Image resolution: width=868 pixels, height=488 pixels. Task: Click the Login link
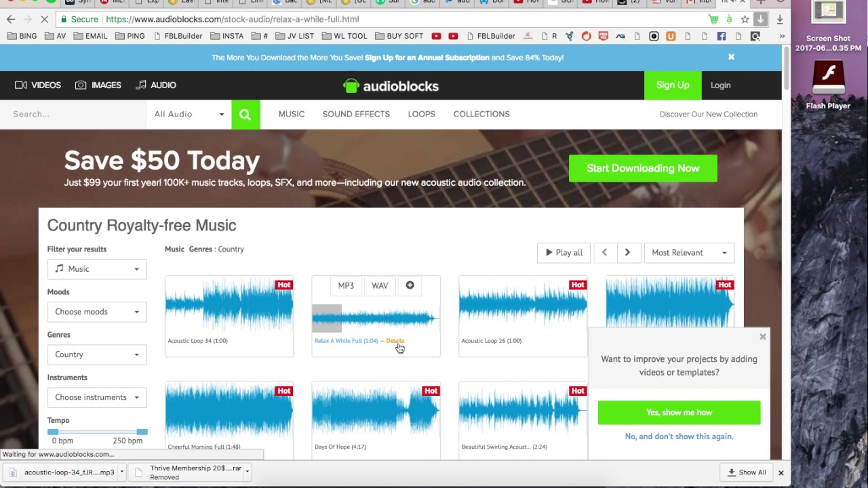pyautogui.click(x=720, y=85)
